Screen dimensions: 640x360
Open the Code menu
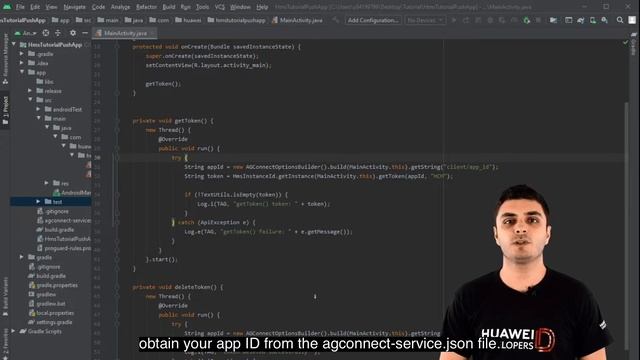(x=98, y=7)
